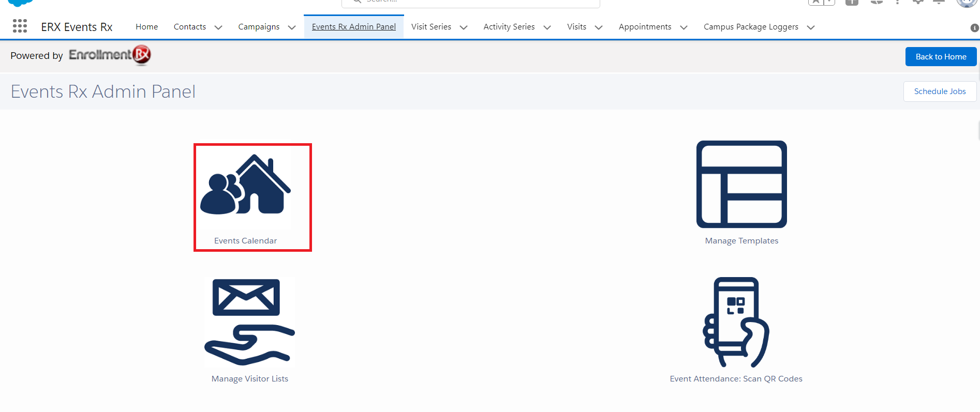980x412 pixels.
Task: Select the Events Rx Admin Panel tab
Action: (354, 27)
